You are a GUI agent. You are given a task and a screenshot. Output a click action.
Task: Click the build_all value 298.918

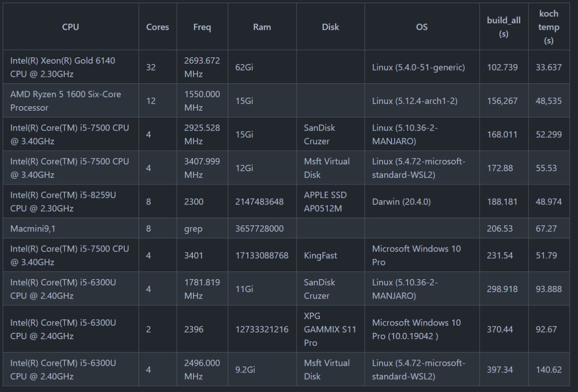pos(502,289)
